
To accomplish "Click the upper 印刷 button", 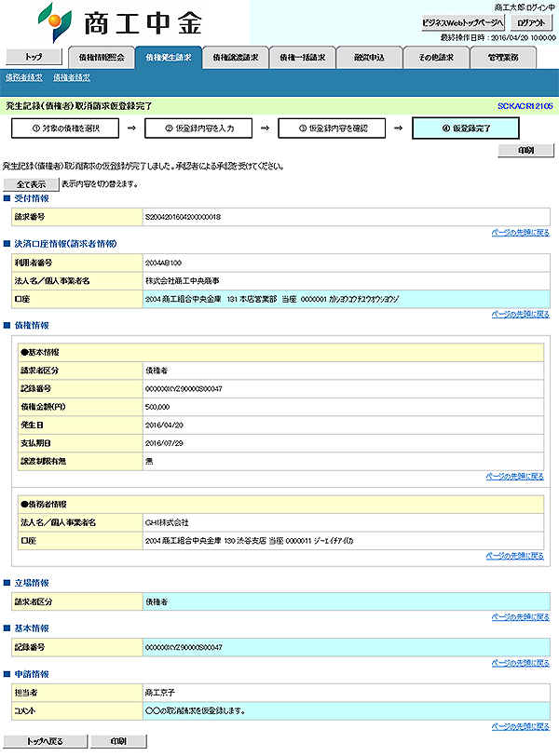I will click(x=525, y=151).
